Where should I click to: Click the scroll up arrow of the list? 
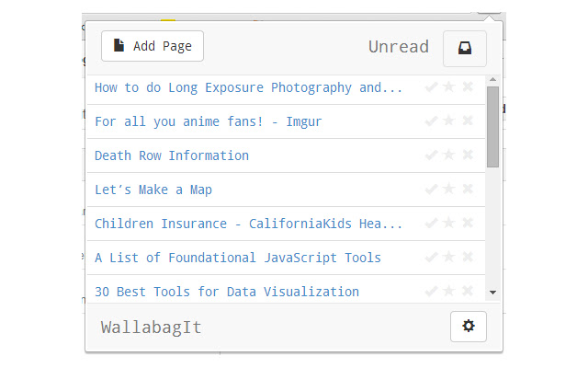point(493,81)
